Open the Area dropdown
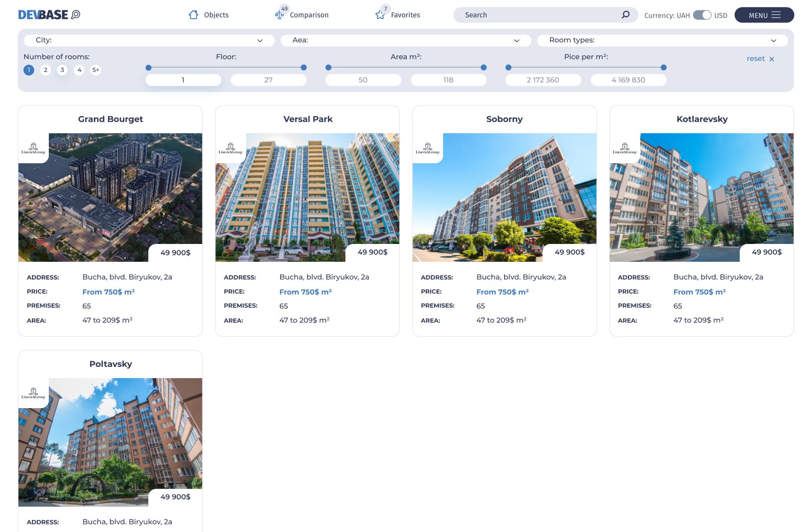 [406, 40]
